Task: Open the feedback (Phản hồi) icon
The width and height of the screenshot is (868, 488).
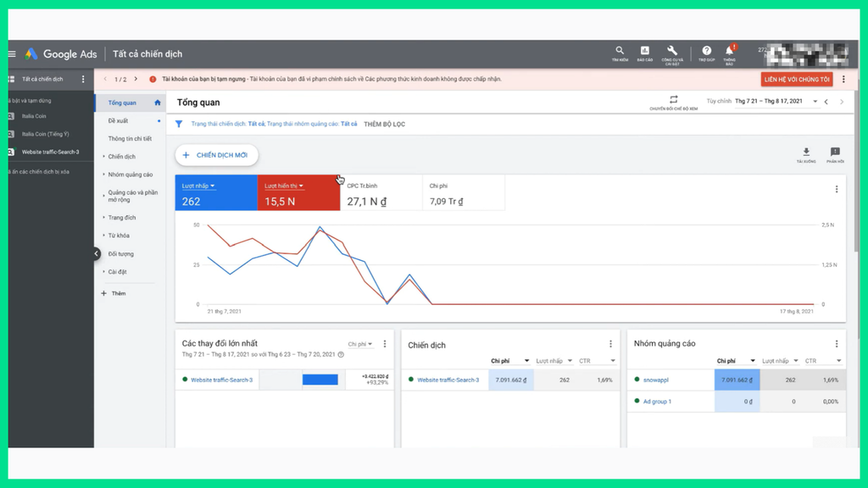Action: [835, 155]
